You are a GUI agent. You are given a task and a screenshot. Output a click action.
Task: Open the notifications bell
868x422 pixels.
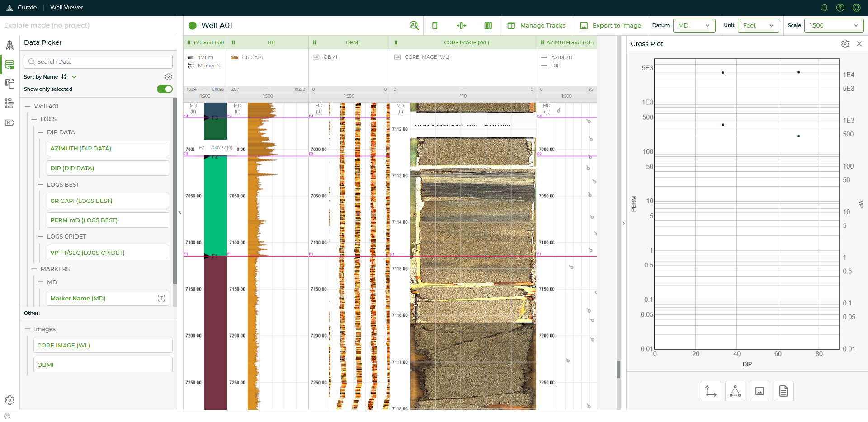[824, 8]
